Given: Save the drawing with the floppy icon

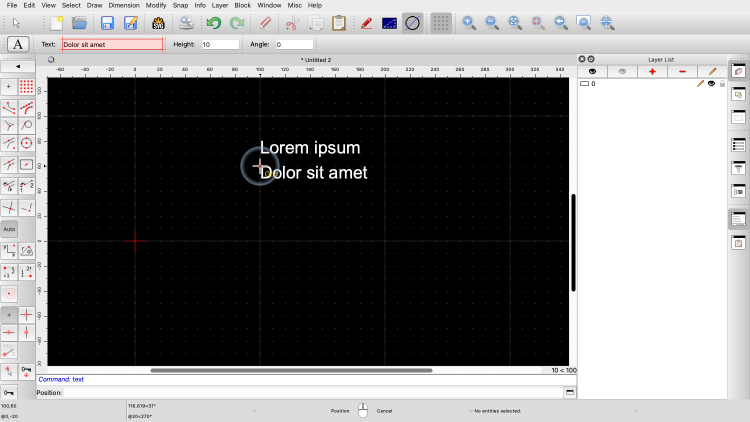Looking at the screenshot, I should point(107,23).
